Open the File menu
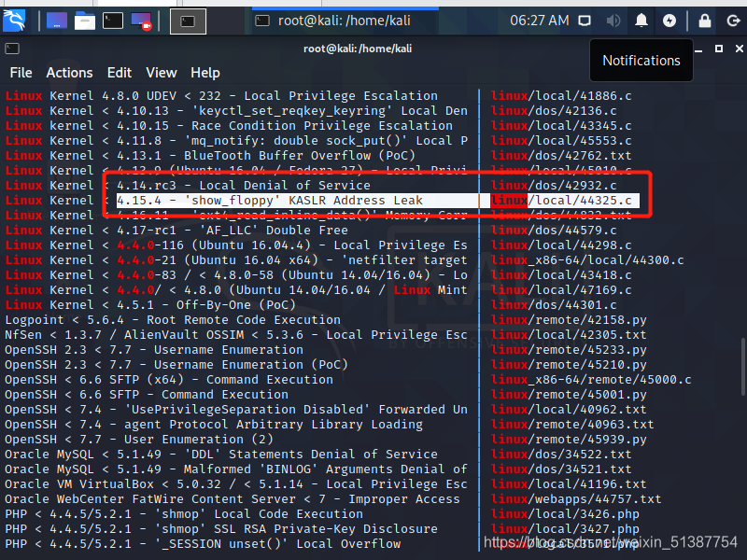The image size is (747, 560). [21, 73]
